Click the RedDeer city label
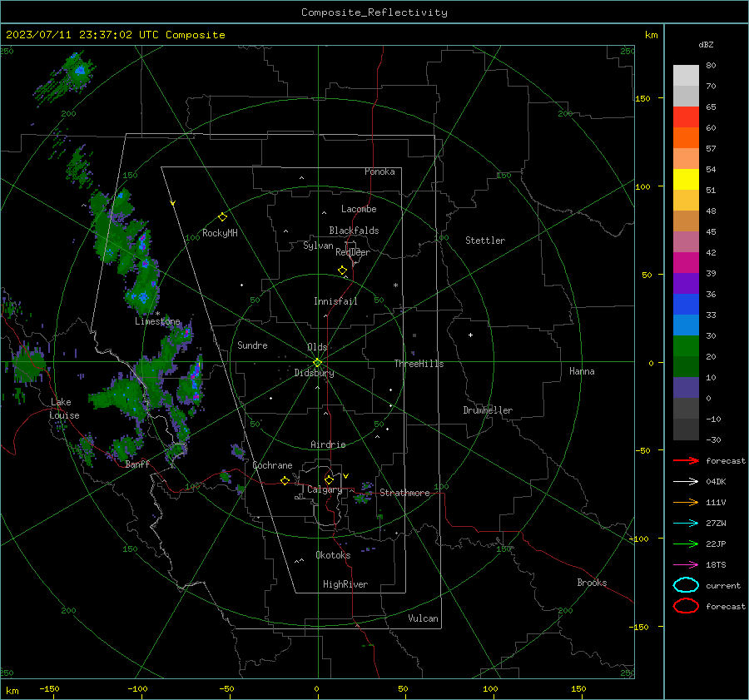 353,252
